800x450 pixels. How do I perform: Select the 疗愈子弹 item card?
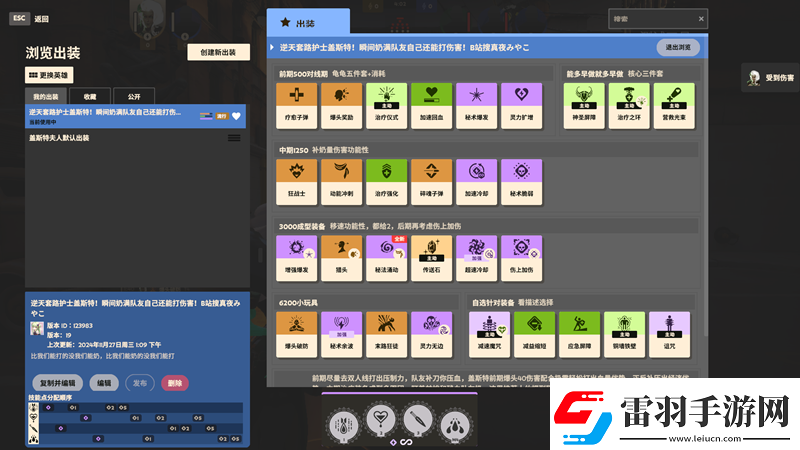tap(296, 106)
